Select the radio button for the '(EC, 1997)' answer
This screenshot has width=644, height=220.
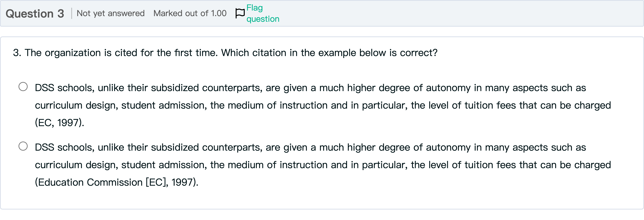tap(23, 87)
